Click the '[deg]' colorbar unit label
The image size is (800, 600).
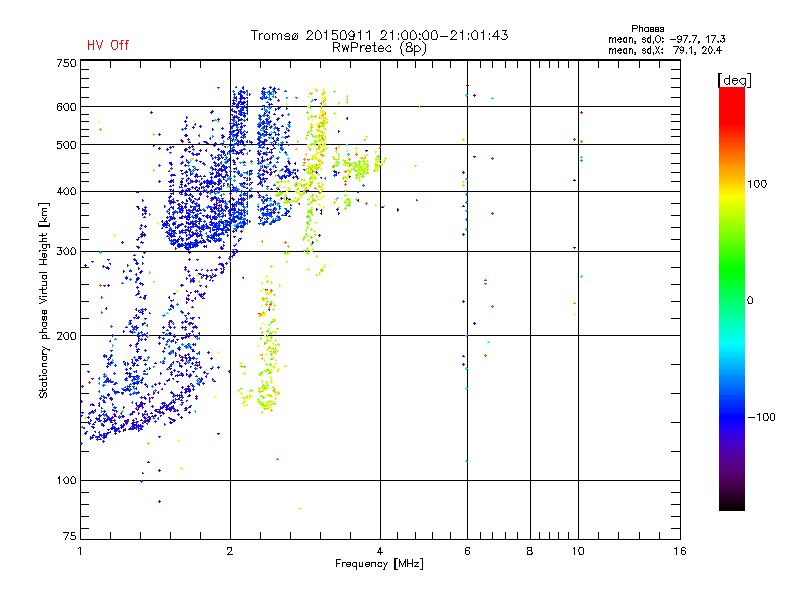tap(734, 80)
